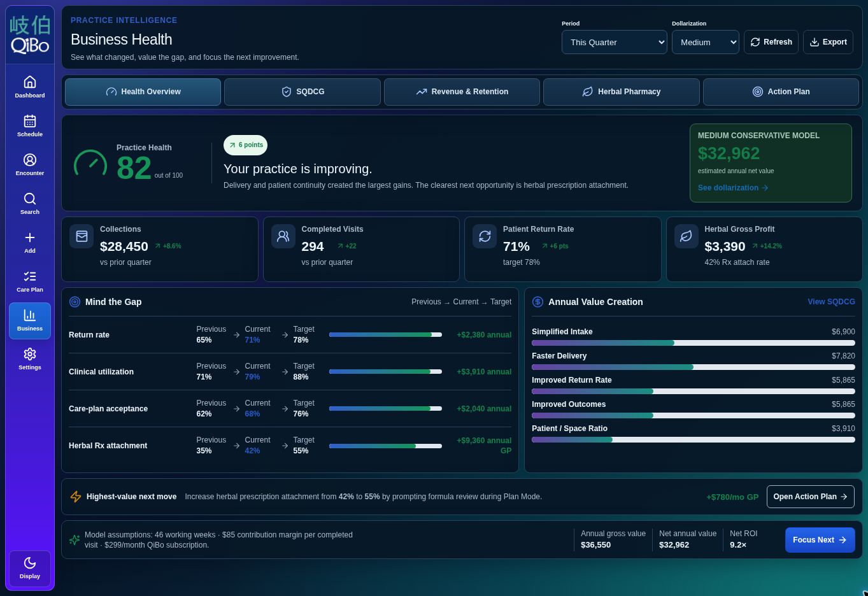Image resolution: width=868 pixels, height=596 pixels.
Task: Click the Patient Return Rate refresh icon
Action: click(x=485, y=236)
